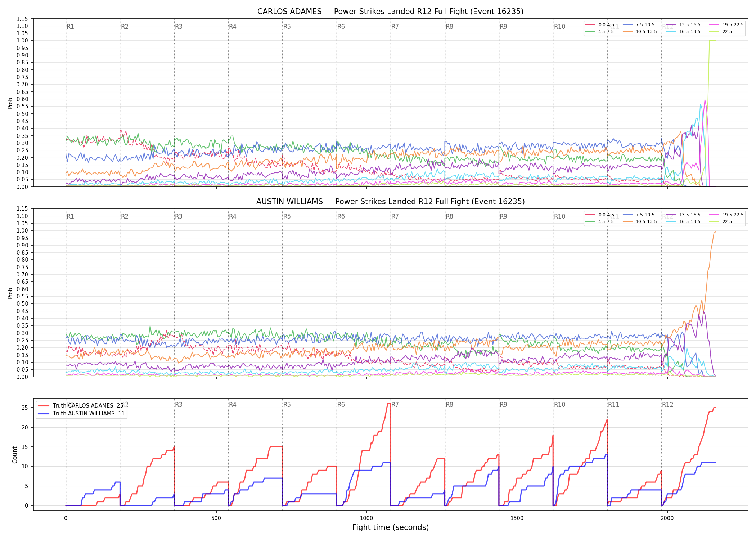Click the 13.5-16.5 legend entry in Carlos Adames chart
756x540 pixels.
[683, 25]
